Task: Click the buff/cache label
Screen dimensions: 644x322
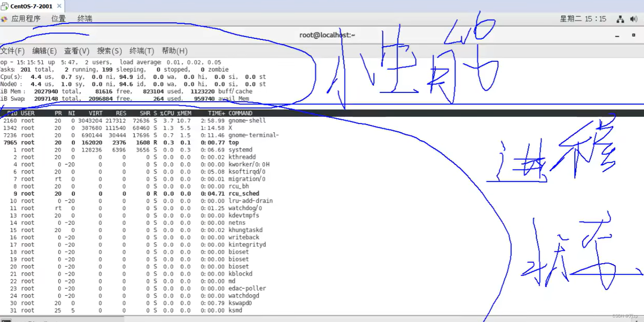Action: (235, 91)
